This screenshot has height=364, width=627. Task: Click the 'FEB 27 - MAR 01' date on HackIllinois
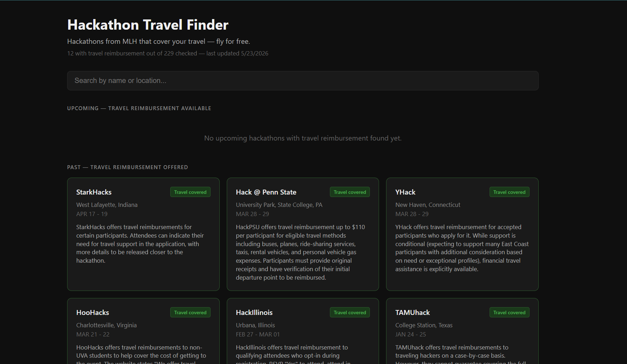pyautogui.click(x=258, y=334)
